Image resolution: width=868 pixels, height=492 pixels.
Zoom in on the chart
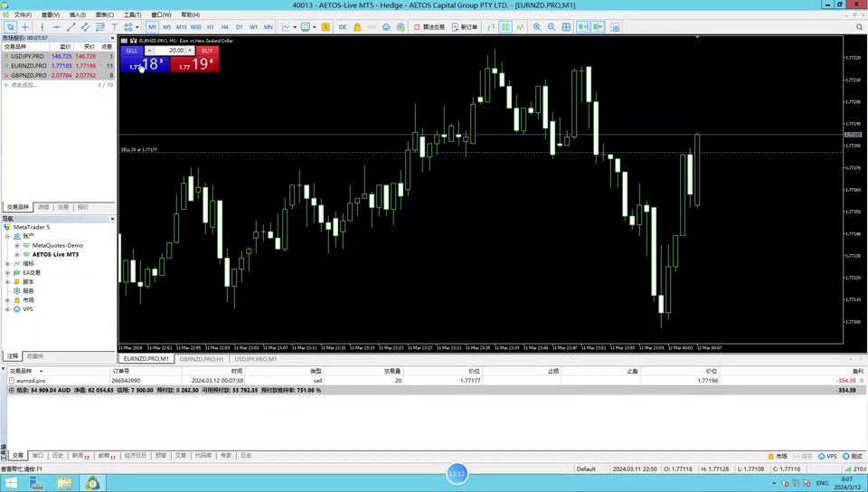click(537, 27)
